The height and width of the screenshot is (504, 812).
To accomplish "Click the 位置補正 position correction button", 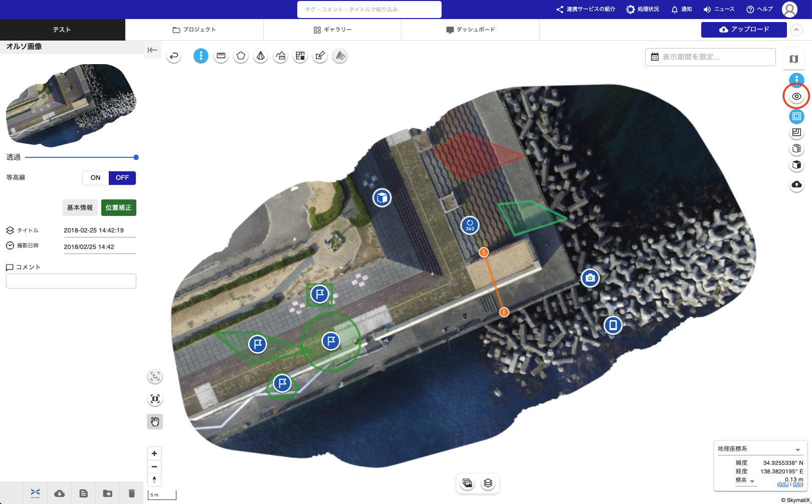I will (x=118, y=208).
